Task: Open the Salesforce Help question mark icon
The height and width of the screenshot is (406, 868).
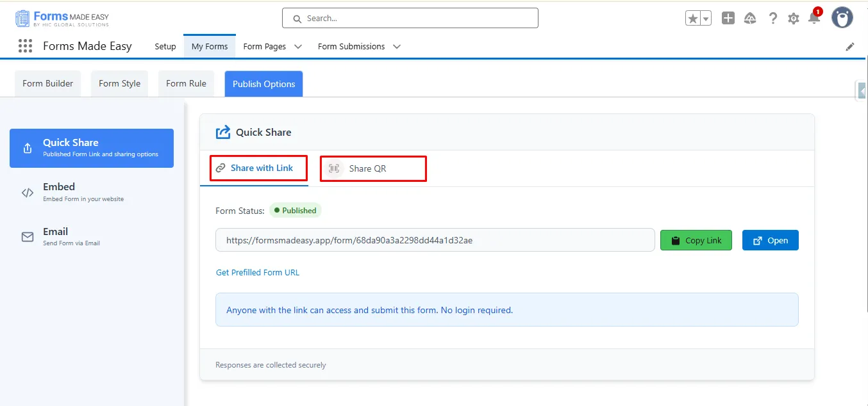Action: (772, 19)
